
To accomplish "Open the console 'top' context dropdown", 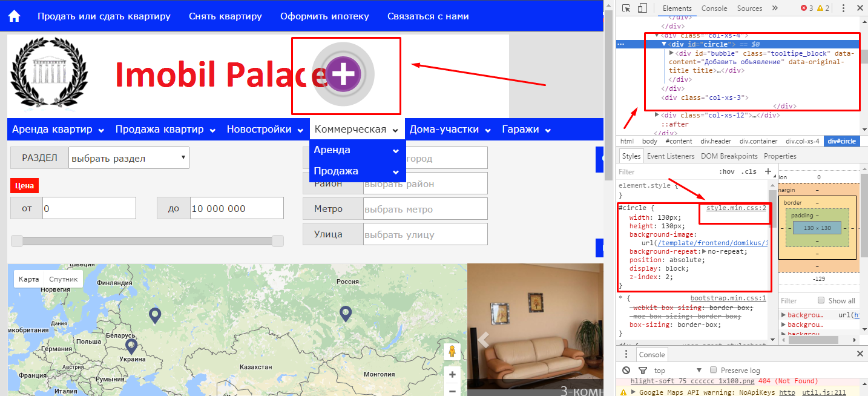I will (677, 370).
